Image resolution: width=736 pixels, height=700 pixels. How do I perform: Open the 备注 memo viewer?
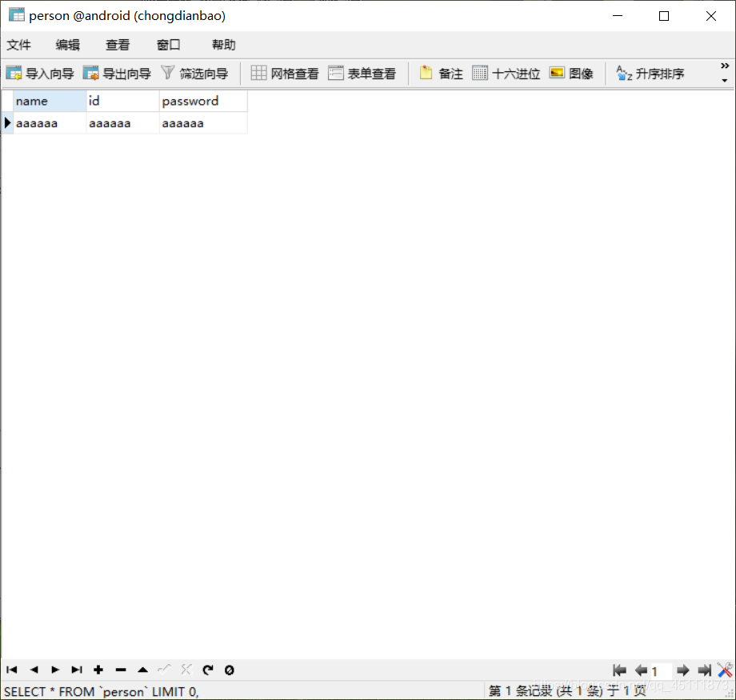tap(442, 74)
